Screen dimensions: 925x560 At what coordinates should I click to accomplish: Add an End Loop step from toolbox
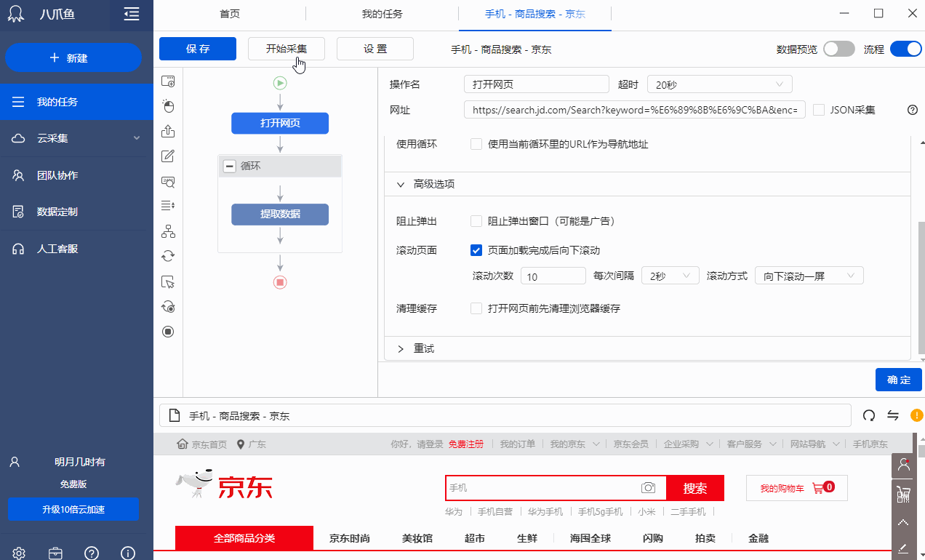click(x=168, y=306)
